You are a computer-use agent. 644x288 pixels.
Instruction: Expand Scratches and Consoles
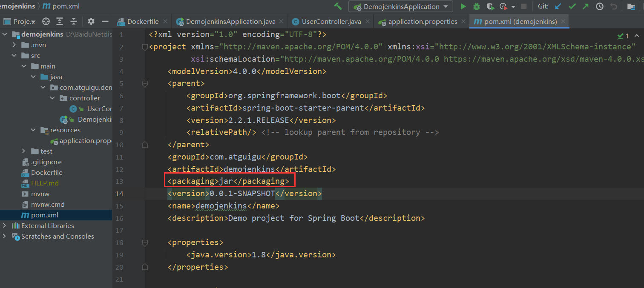point(5,237)
